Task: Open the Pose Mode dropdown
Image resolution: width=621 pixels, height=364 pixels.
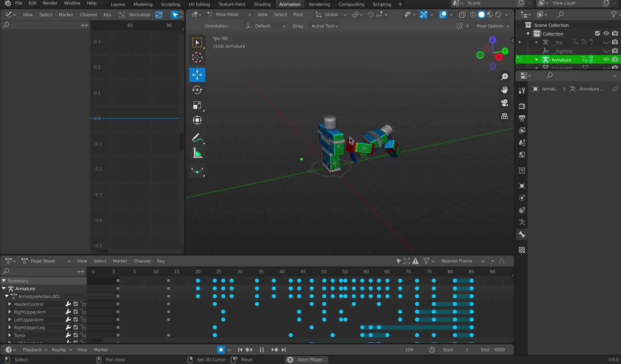Action: tap(228, 15)
